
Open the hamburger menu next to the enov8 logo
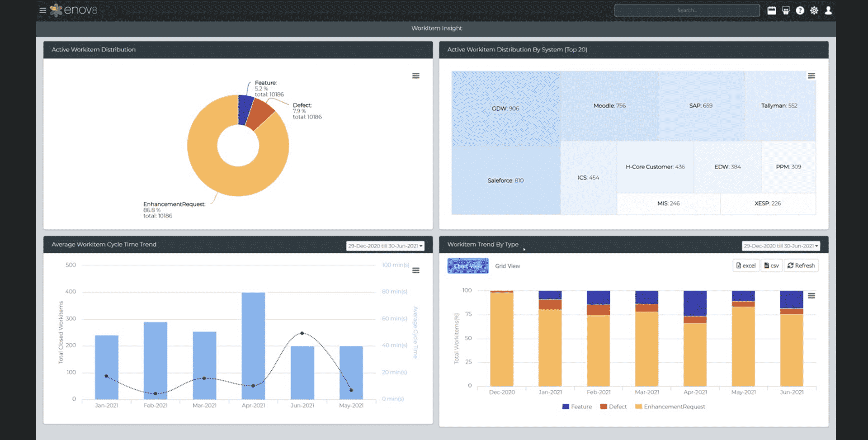42,10
